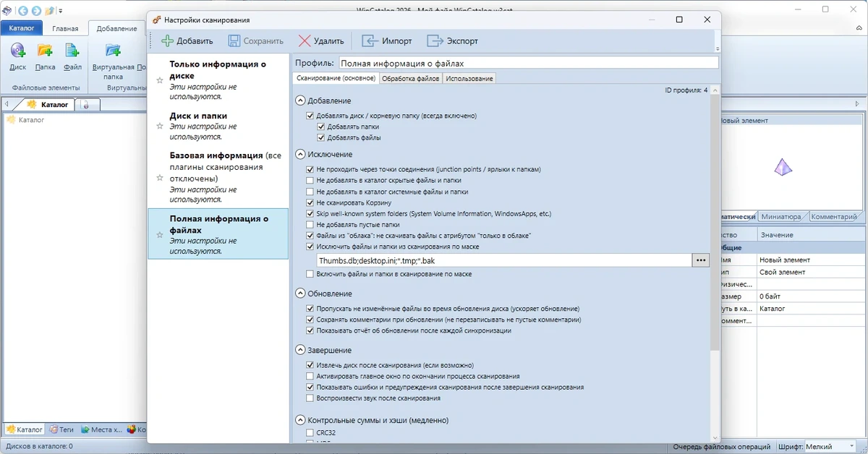
Task: Click the Add Folder (Папка) ribbon icon
Action: click(45, 51)
